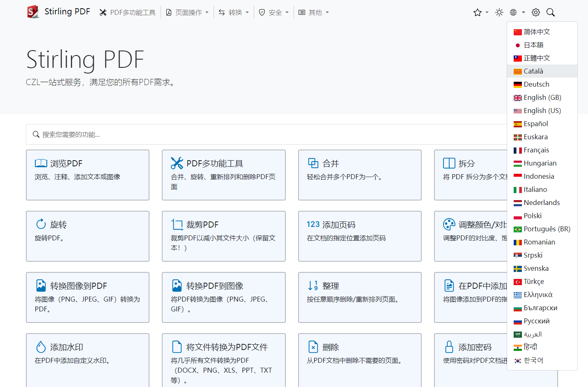This screenshot has width=588, height=387.
Task: Select Italiano language
Action: click(542, 189)
